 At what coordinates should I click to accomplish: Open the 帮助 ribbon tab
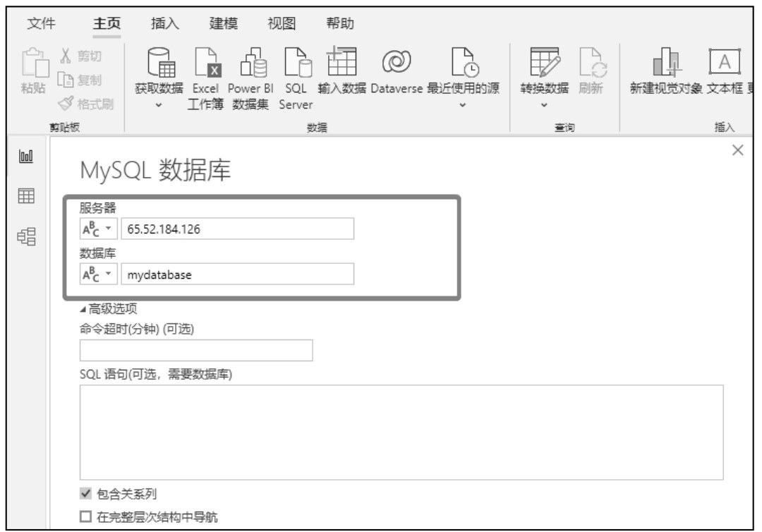[340, 23]
